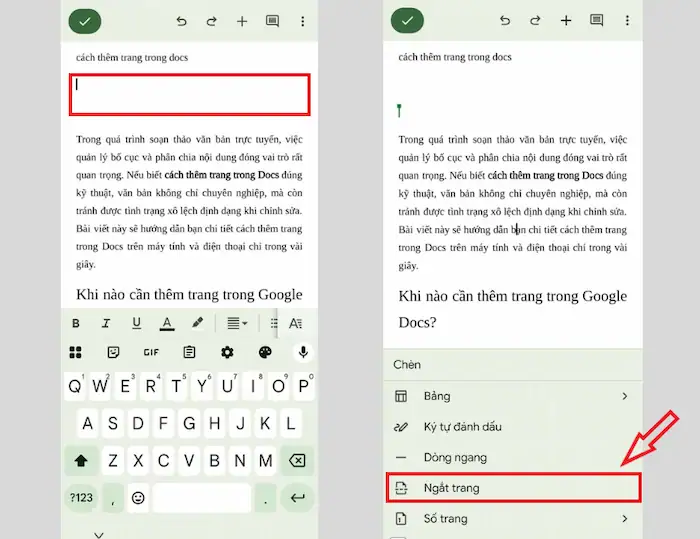Open the paragraph alignment dropdown

tap(237, 323)
